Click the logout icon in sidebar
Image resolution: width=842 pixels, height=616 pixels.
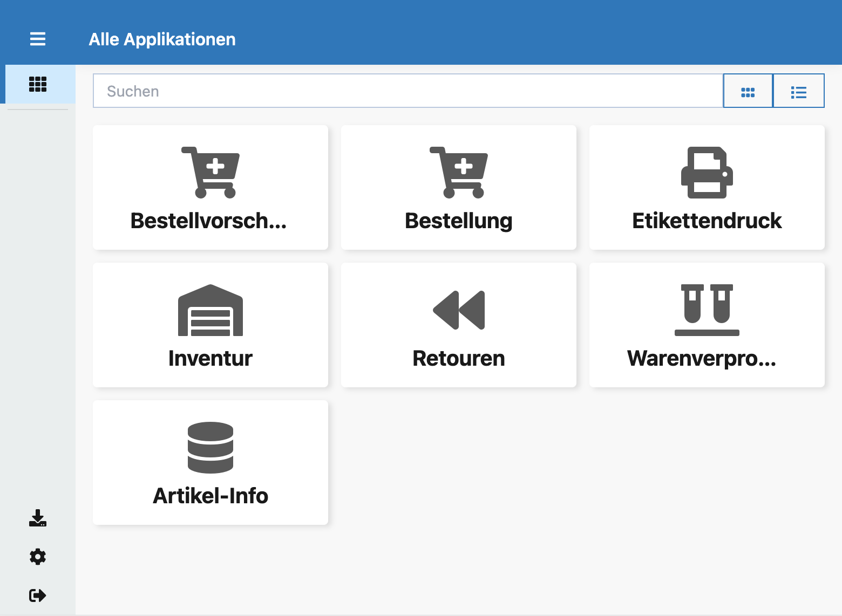click(x=38, y=596)
